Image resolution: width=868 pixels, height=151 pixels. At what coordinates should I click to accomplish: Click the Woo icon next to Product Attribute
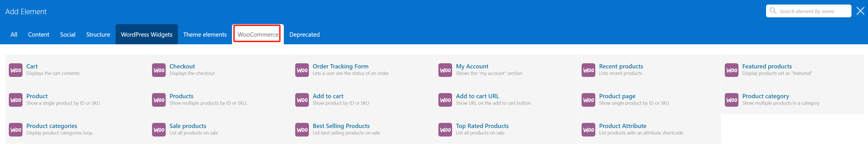(x=588, y=129)
